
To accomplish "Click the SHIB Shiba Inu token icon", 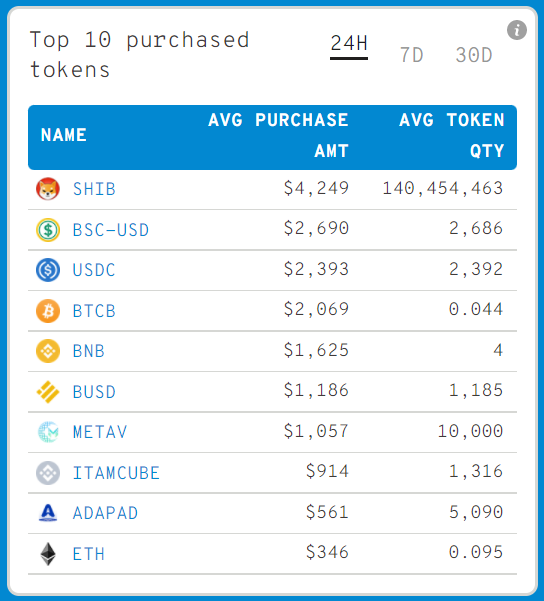I will click(48, 189).
